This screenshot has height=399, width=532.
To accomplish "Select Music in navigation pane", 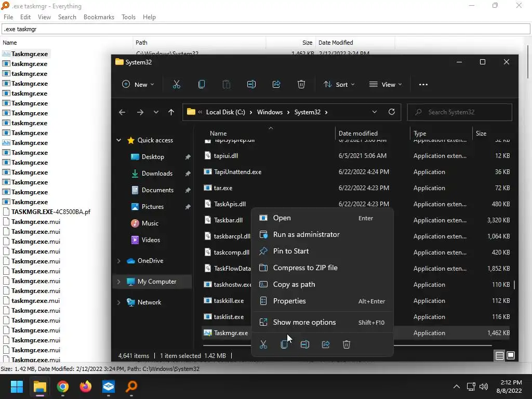I will (150, 223).
